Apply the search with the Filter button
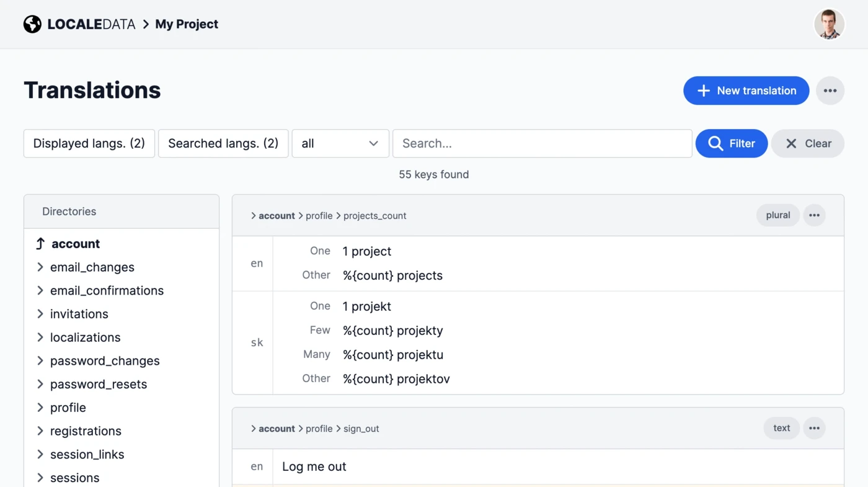Image resolution: width=868 pixels, height=487 pixels. (732, 143)
